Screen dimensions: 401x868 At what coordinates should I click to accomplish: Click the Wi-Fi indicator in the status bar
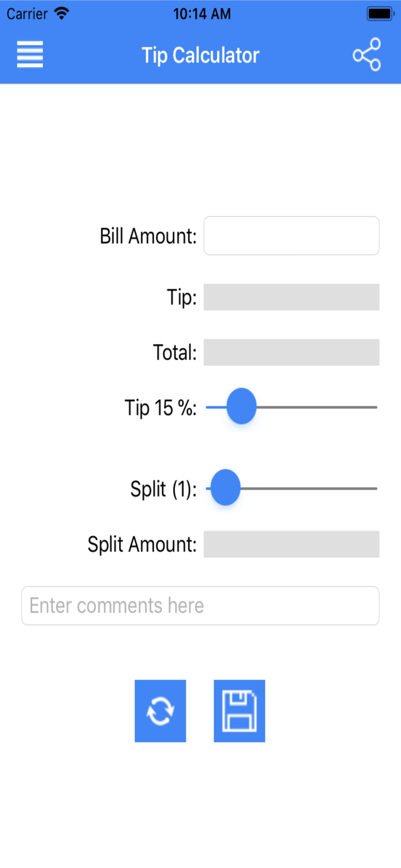[x=62, y=13]
